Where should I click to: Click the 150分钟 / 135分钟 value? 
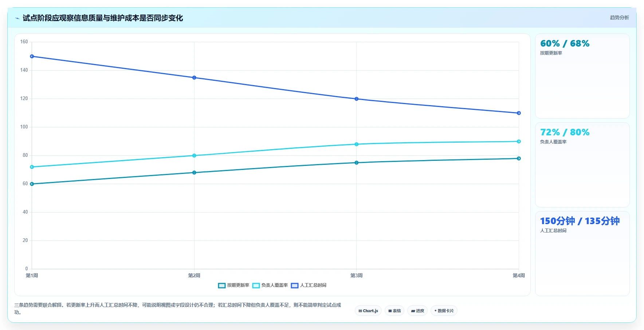pyautogui.click(x=580, y=221)
